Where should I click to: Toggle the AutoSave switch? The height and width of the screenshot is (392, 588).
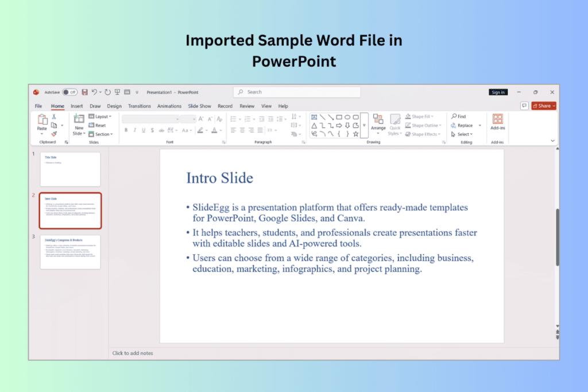pyautogui.click(x=69, y=92)
